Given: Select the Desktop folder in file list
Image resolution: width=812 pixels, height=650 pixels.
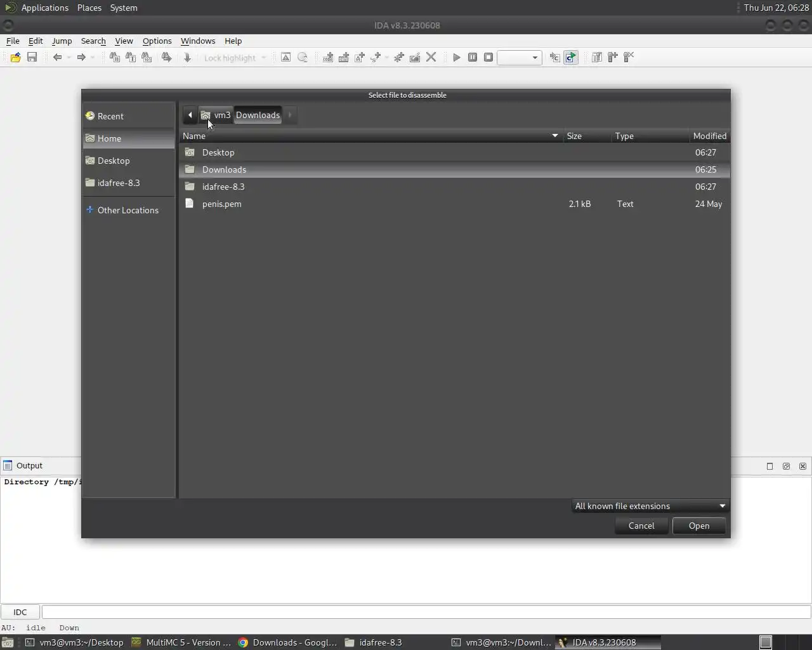Looking at the screenshot, I should coord(454,152).
